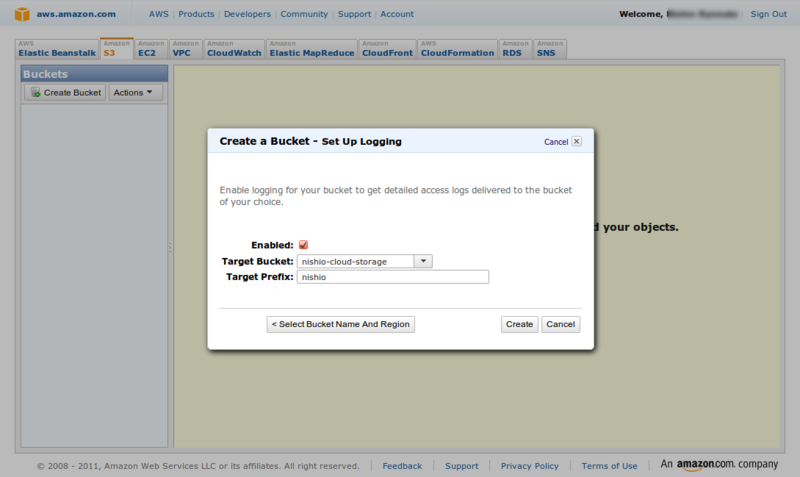The height and width of the screenshot is (477, 800).
Task: Open the SNS tab
Action: 549,49
